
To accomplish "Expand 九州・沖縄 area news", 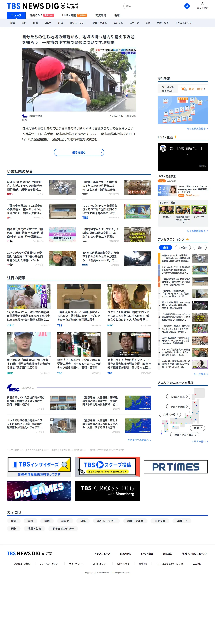I will [170, 414].
